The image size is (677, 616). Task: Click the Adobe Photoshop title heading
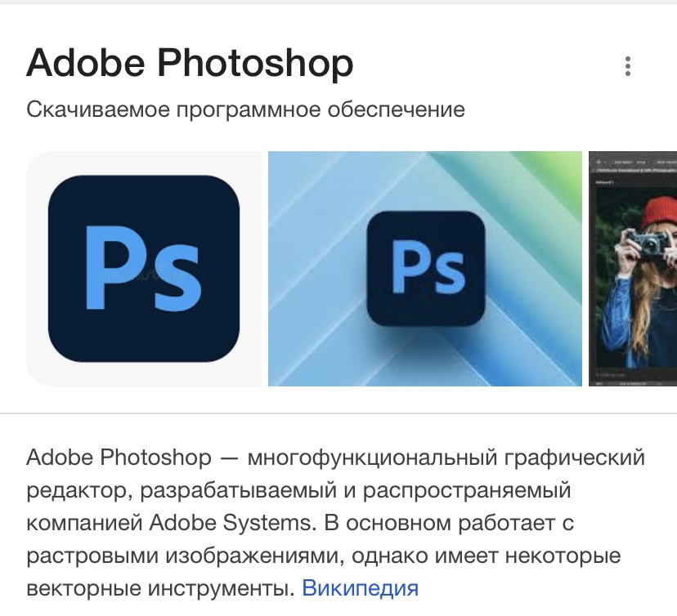click(190, 64)
